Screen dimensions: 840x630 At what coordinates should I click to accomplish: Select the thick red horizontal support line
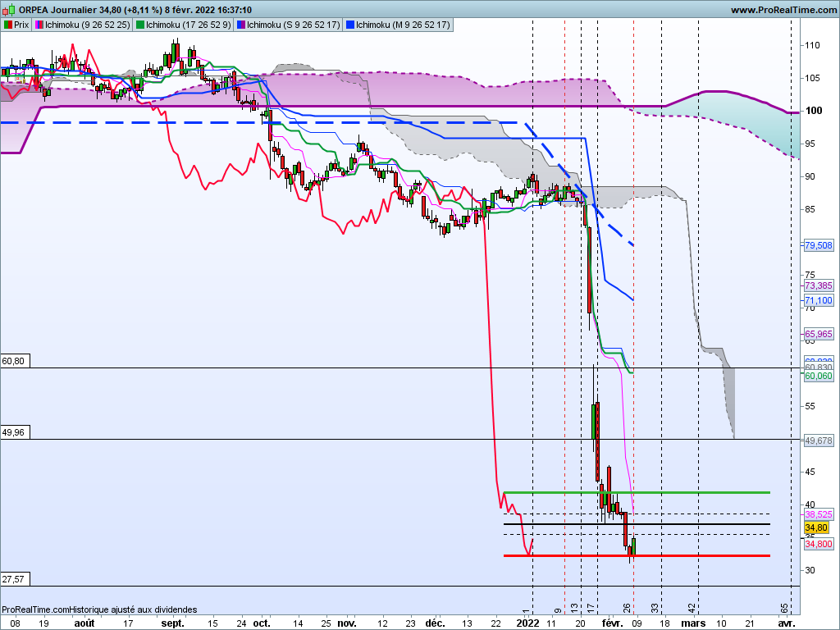tap(637, 555)
